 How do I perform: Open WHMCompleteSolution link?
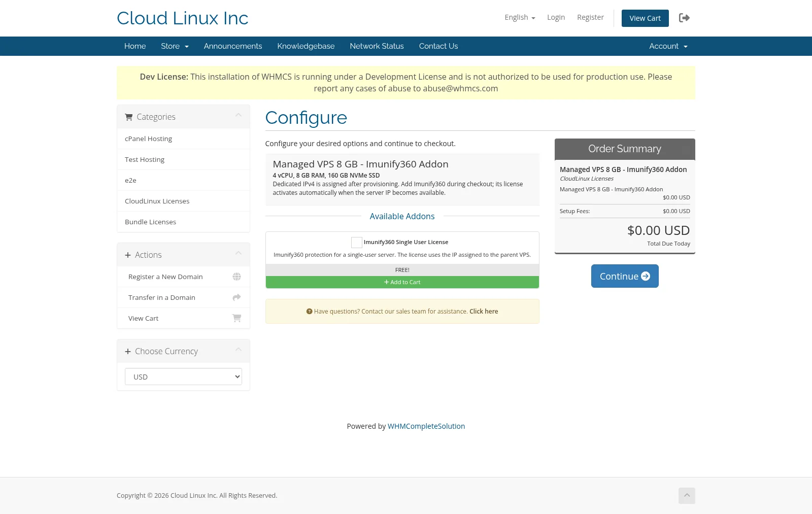coord(426,426)
